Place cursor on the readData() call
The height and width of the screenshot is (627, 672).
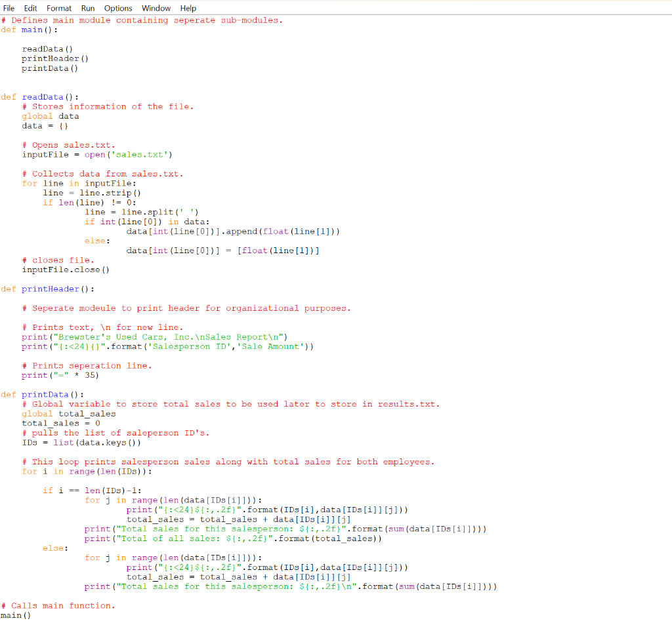coord(46,49)
